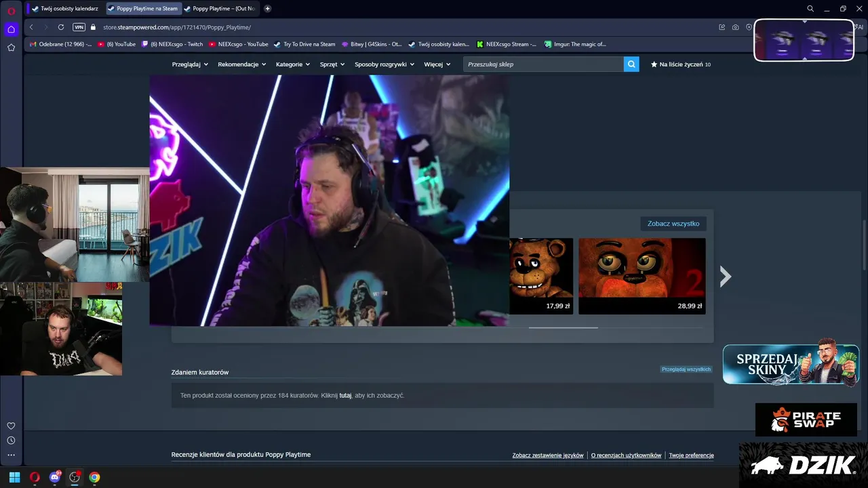
Task: Open 'O recenzjach użytkowników' link
Action: (x=626, y=455)
